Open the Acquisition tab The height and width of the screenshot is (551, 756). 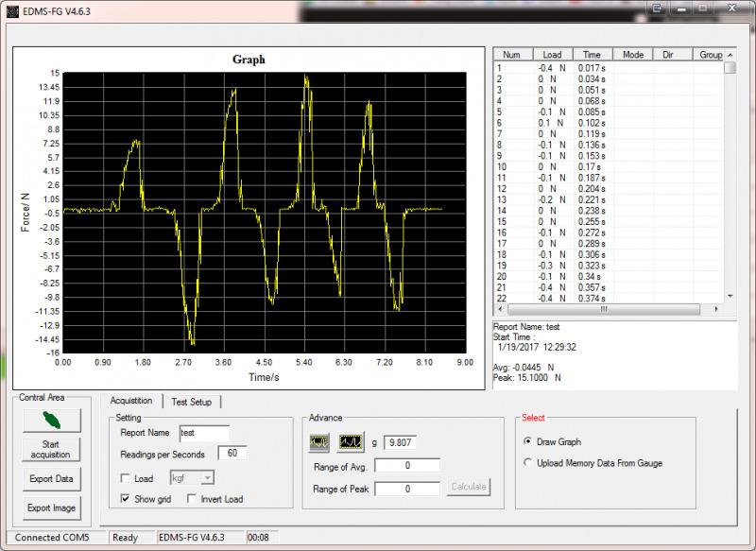[x=130, y=401]
